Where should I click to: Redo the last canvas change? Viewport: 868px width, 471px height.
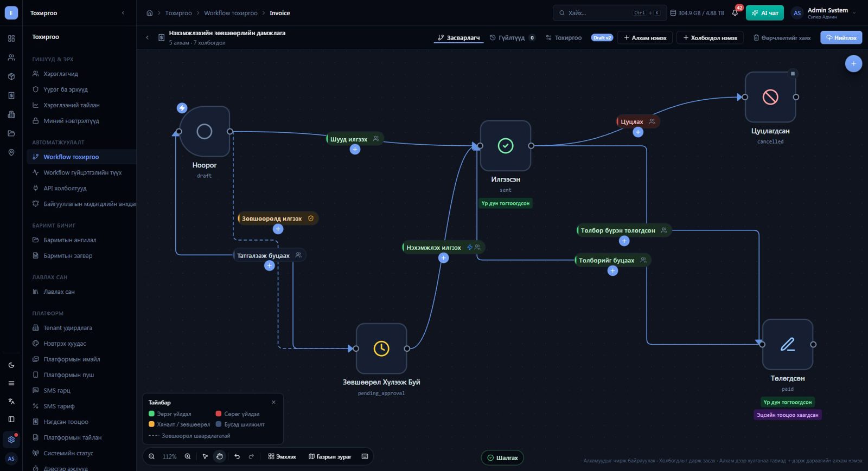(x=251, y=456)
